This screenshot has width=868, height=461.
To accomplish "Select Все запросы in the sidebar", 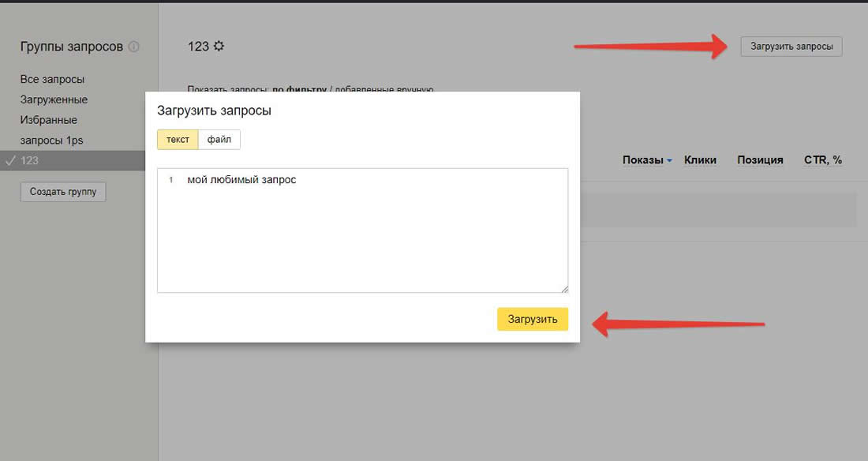I will click(52, 79).
